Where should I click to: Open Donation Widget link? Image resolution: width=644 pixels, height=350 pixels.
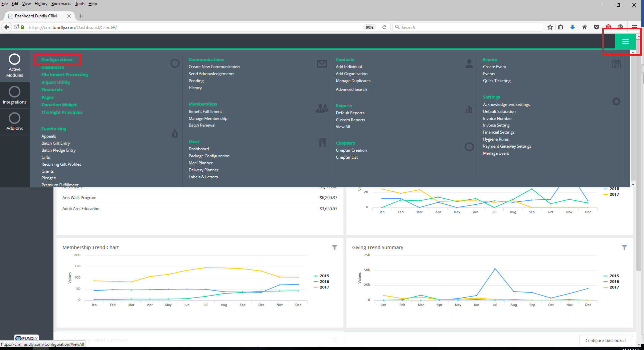coord(59,105)
